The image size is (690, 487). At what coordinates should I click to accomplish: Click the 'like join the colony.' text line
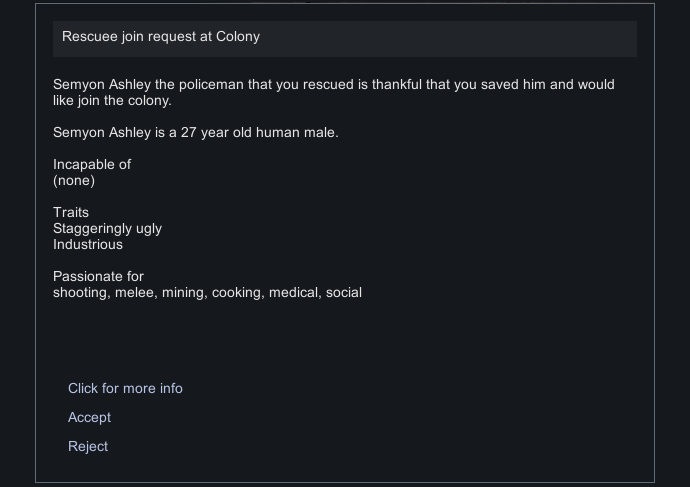tap(112, 101)
